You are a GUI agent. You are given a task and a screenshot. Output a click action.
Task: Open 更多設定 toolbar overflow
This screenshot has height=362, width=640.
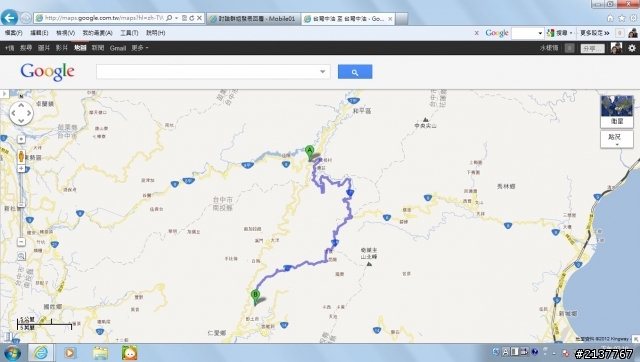pos(595,33)
